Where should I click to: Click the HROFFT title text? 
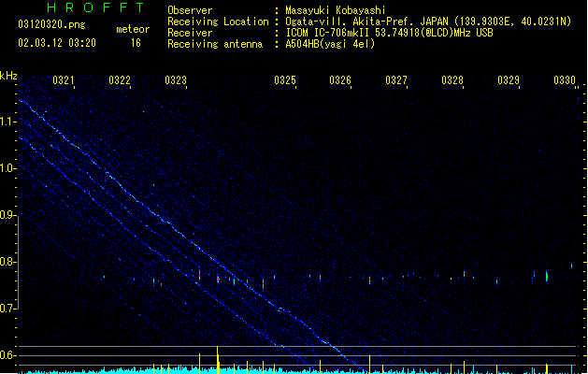(x=95, y=7)
